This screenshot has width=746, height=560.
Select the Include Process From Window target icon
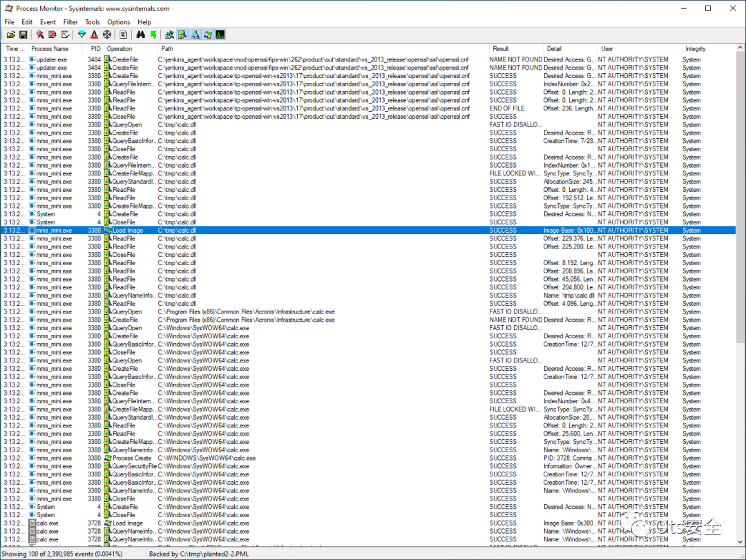pos(107,35)
